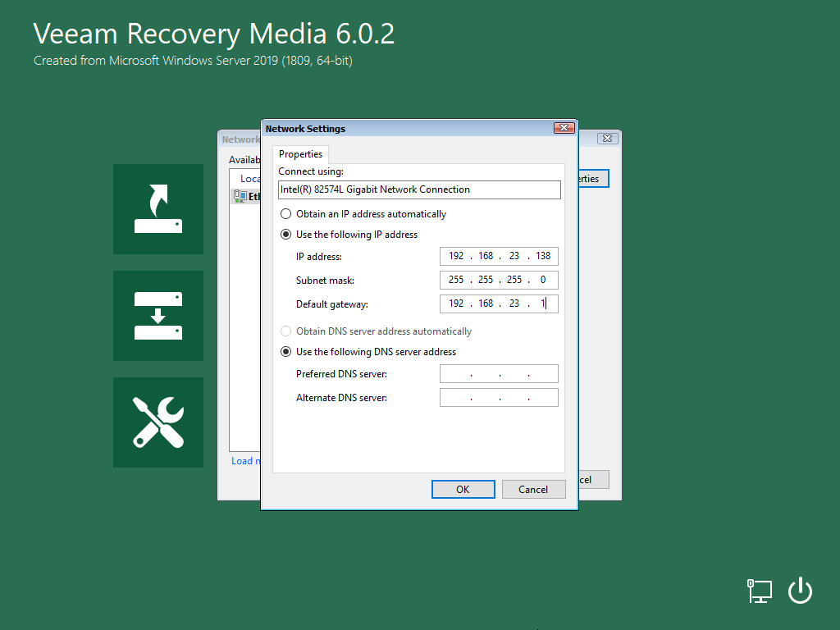This screenshot has height=630, width=840.
Task: Click the Preferred DNS server field
Action: 499,373
